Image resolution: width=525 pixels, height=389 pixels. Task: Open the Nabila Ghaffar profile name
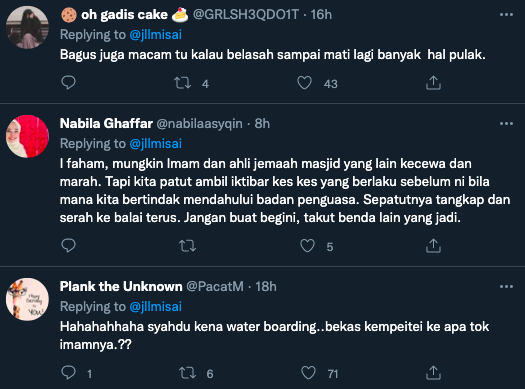106,124
